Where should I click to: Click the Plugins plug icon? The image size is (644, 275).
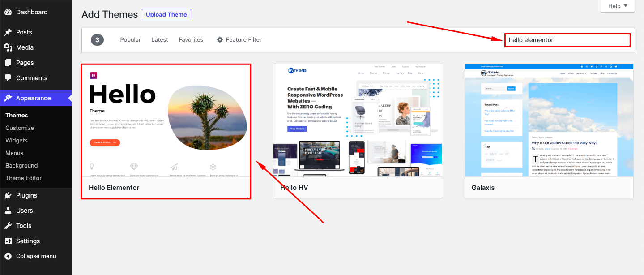pyautogui.click(x=8, y=195)
